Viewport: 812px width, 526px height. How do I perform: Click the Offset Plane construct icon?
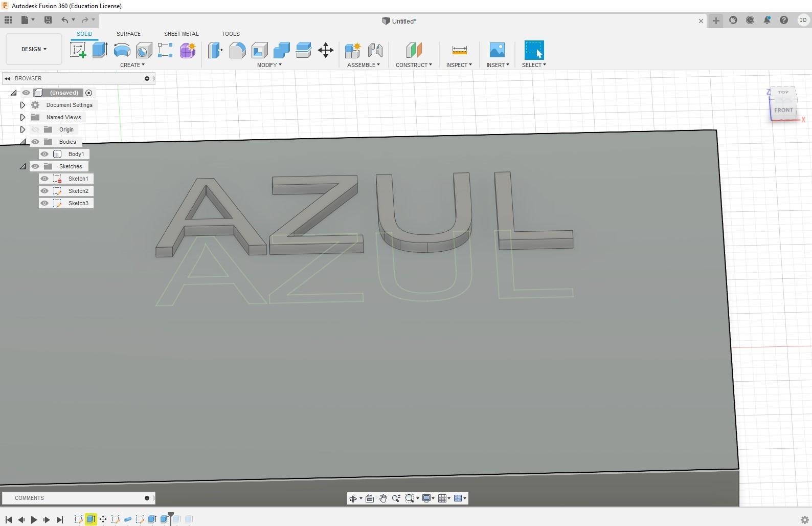point(414,50)
